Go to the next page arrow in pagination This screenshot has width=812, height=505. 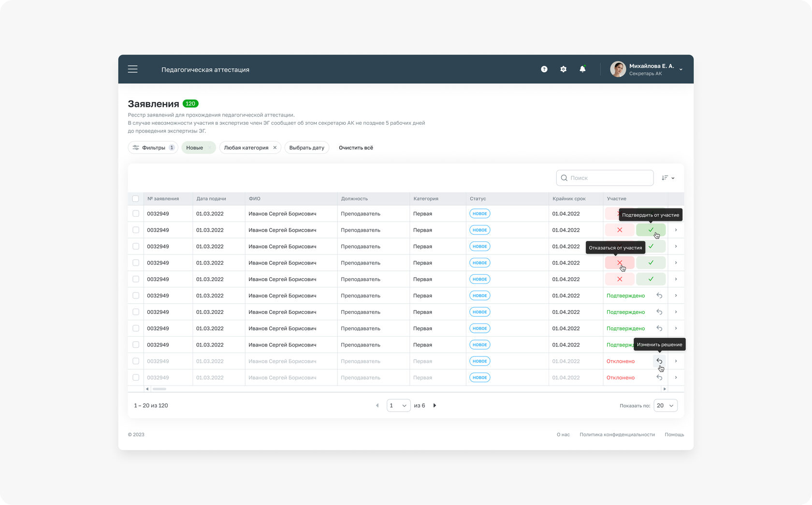point(435,406)
